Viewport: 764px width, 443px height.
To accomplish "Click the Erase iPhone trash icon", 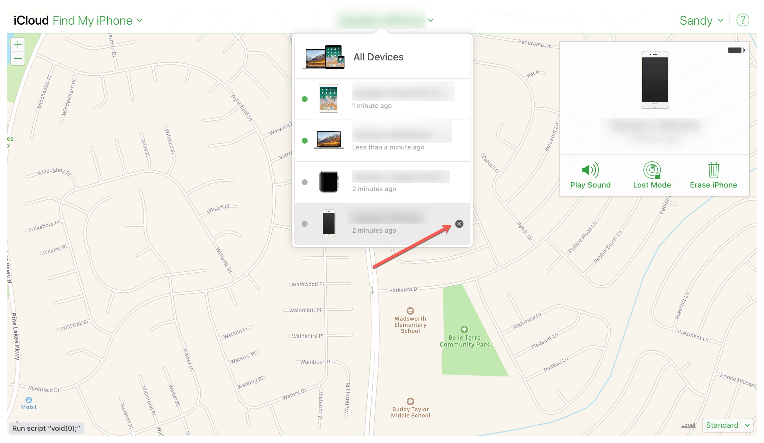I will point(713,170).
